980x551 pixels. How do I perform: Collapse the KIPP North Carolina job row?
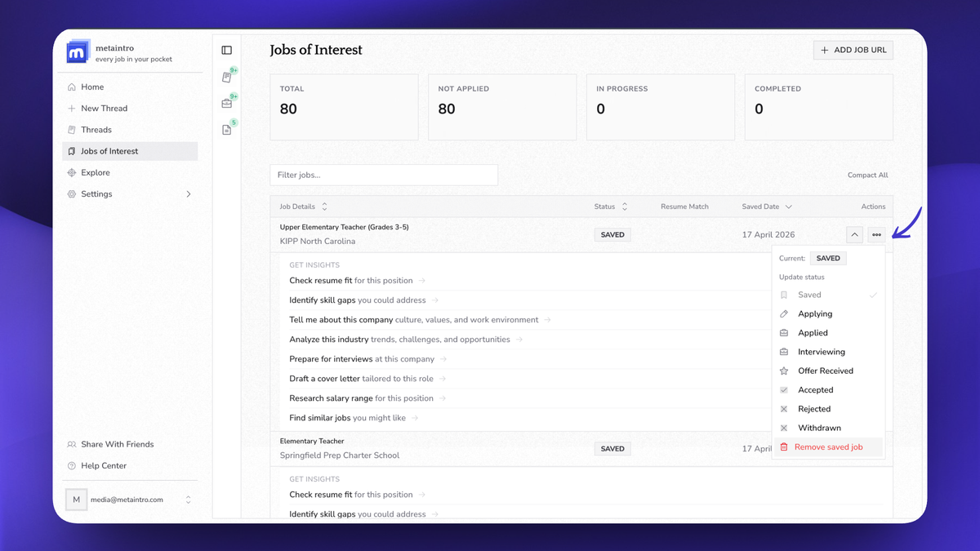854,235
